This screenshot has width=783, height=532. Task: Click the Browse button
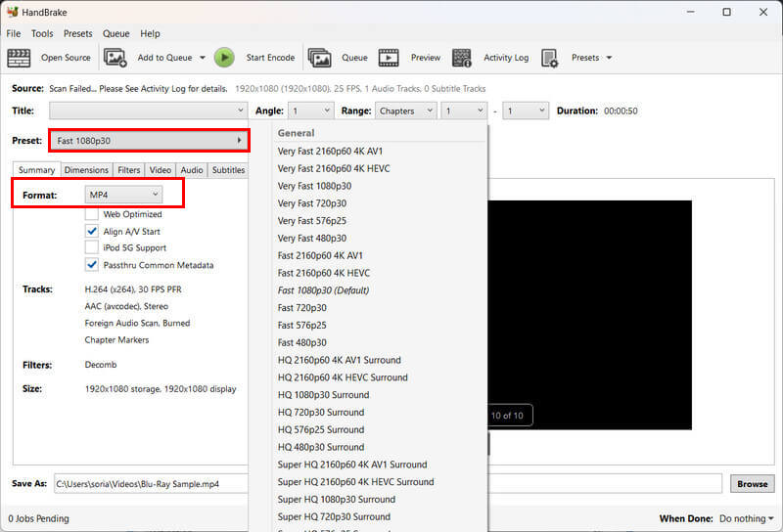pyautogui.click(x=752, y=484)
